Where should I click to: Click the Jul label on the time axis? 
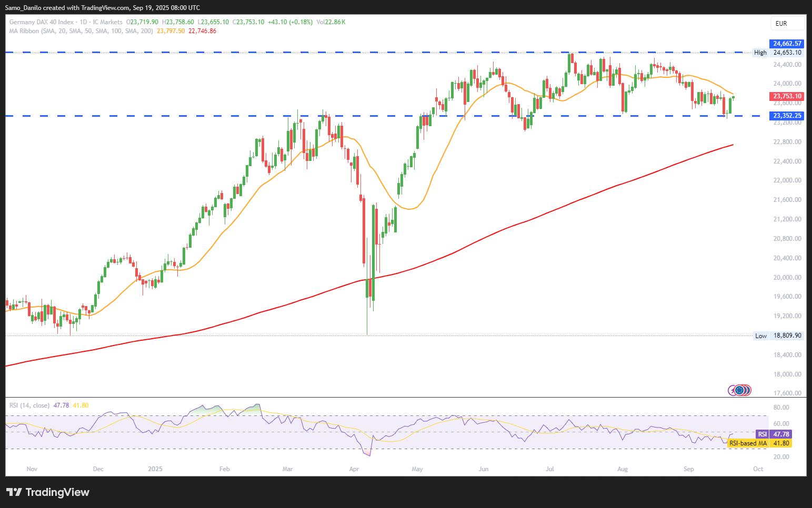click(x=550, y=469)
